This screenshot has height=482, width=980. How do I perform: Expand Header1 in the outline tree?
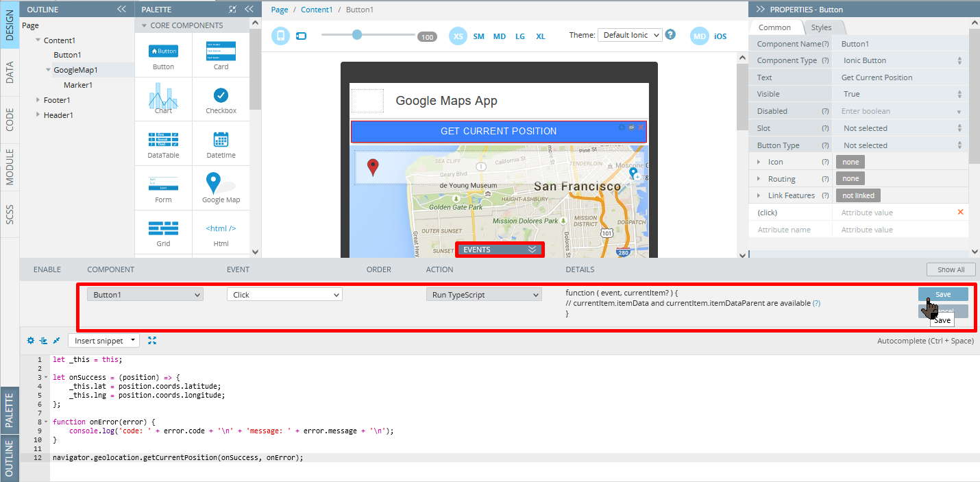pos(38,115)
